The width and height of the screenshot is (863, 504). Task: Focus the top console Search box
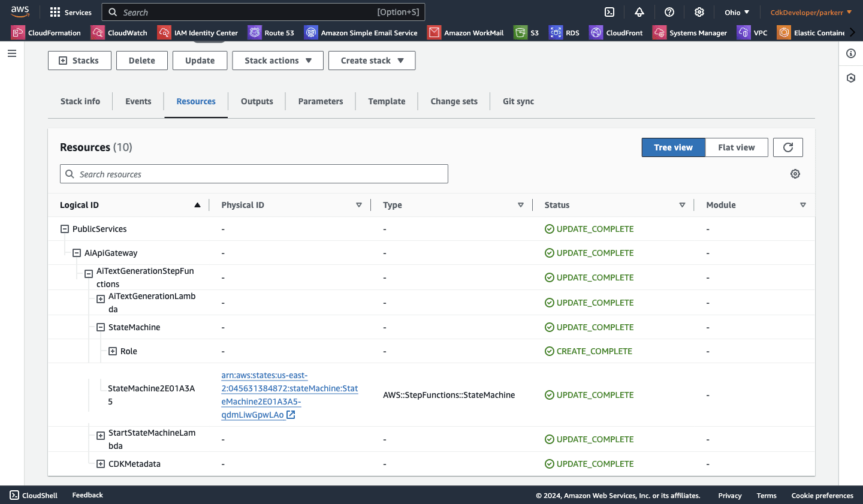(264, 12)
